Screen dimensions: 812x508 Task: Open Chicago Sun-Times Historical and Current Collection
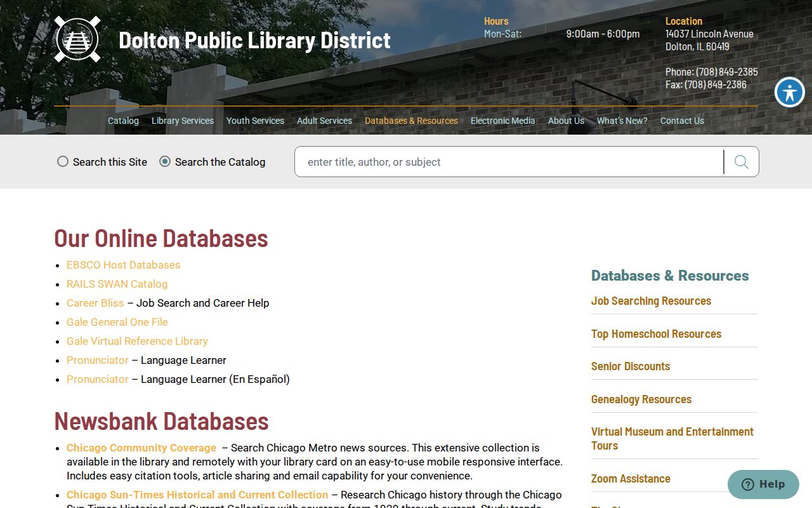coord(197,495)
